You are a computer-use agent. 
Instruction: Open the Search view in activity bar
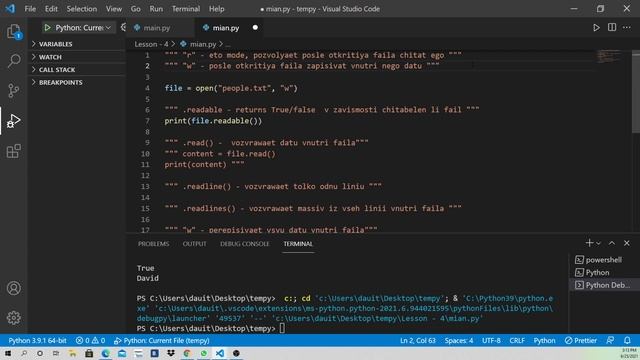[14, 61]
